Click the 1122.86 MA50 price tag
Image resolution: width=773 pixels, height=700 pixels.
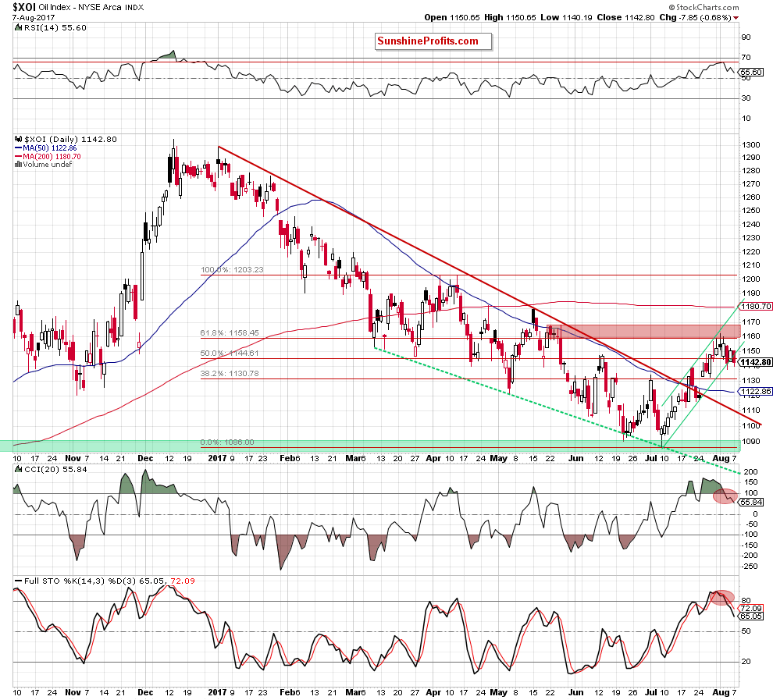(755, 392)
